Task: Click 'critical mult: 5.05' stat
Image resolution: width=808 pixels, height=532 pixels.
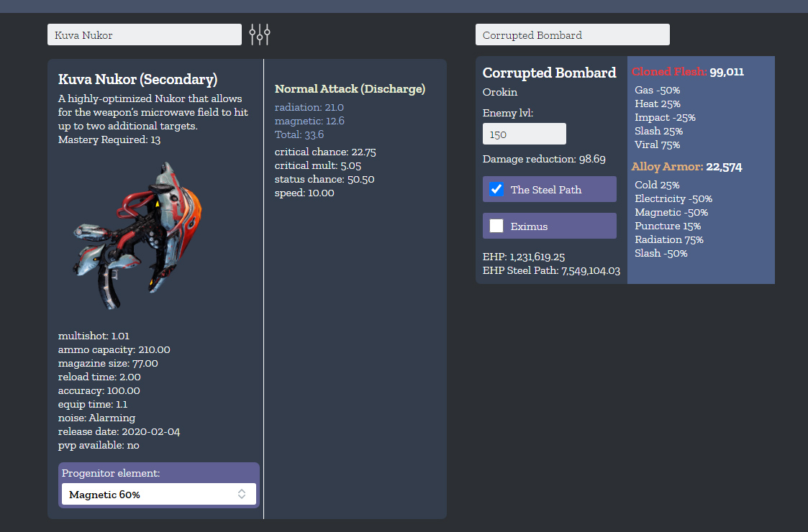Action: [x=318, y=165]
